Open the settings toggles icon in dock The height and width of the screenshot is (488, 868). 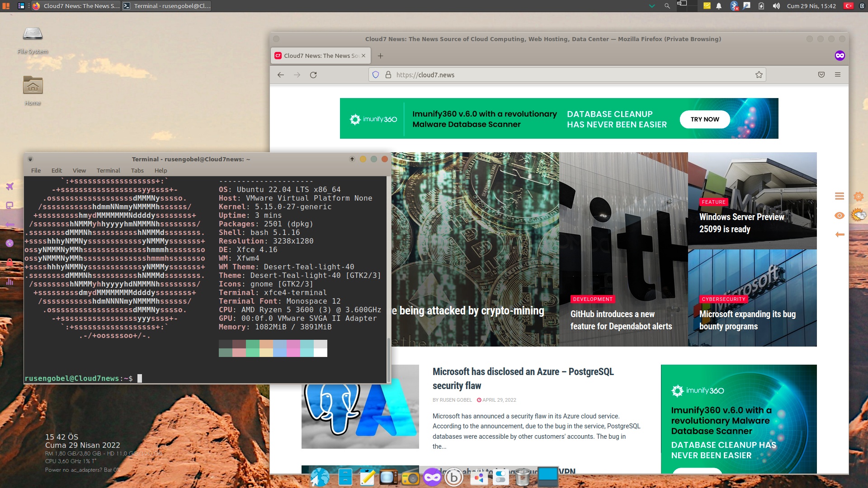click(x=500, y=477)
